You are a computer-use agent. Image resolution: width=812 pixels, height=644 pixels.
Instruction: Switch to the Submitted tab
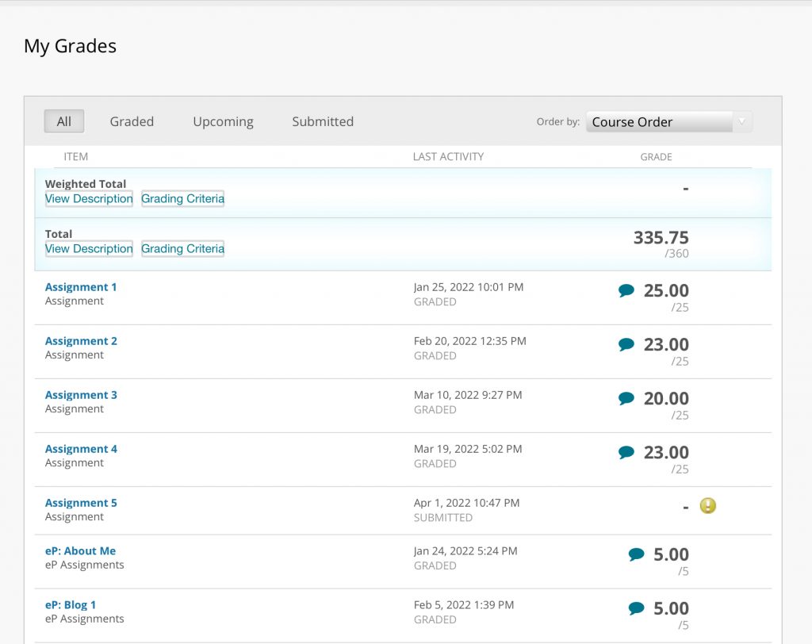[323, 121]
